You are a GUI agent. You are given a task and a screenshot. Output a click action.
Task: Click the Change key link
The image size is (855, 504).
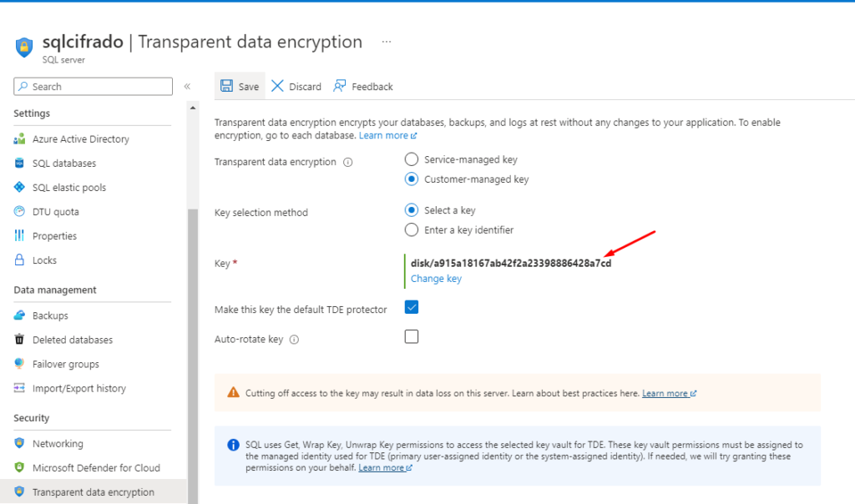pos(436,279)
